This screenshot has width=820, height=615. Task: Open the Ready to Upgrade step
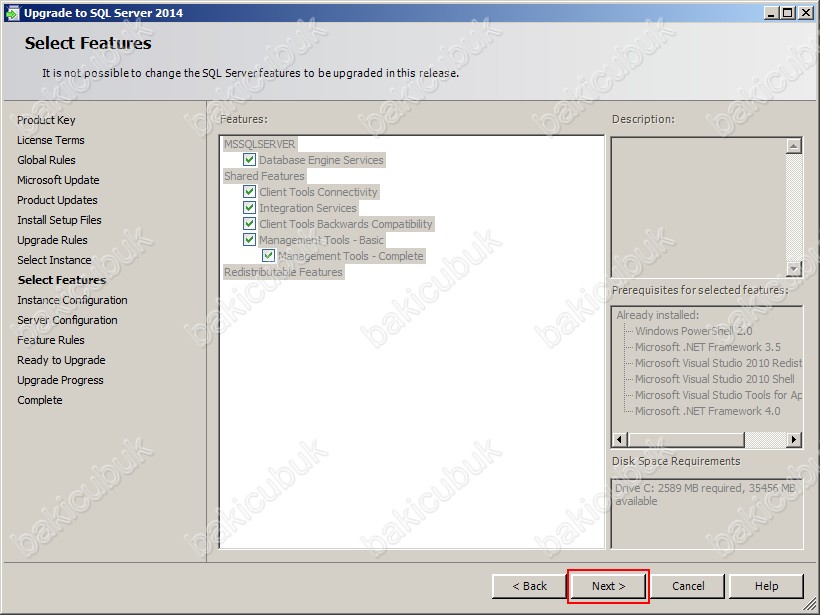pyautogui.click(x=61, y=360)
